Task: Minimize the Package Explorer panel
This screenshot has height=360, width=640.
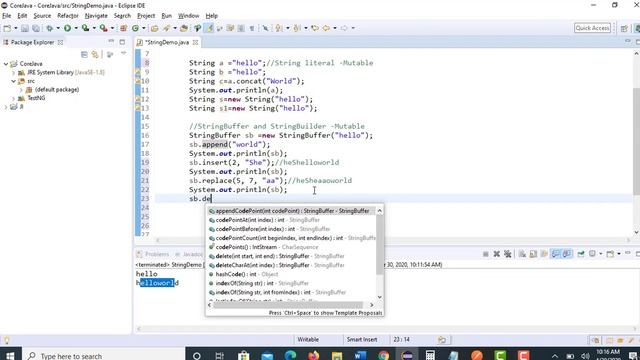Action: coord(111,42)
